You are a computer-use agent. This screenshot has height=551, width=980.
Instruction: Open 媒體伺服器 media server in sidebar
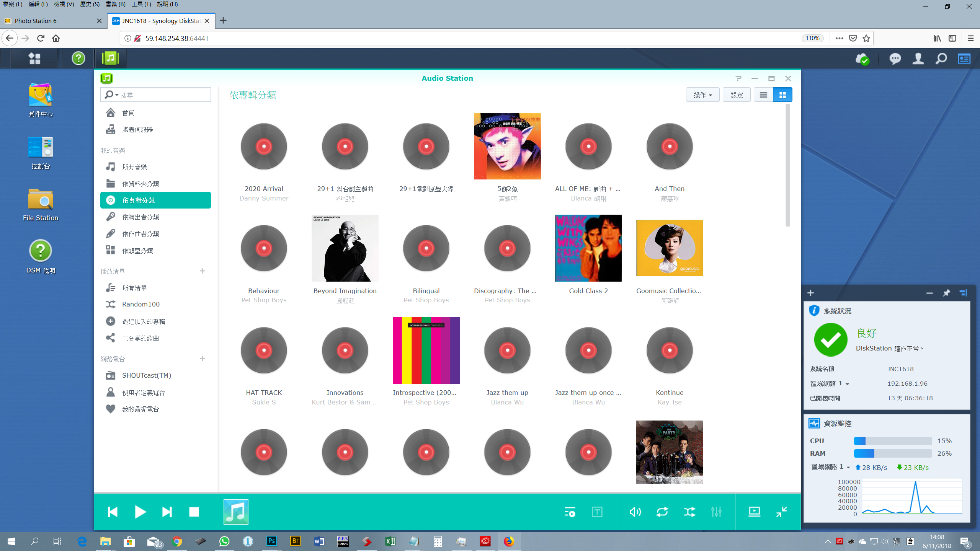point(155,130)
